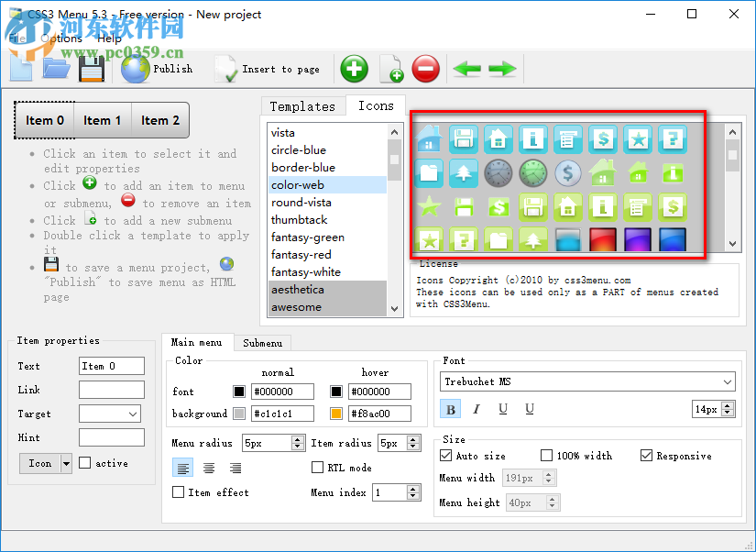Click inside the Hint input field
Screen dimensions: 756x552
(110, 437)
